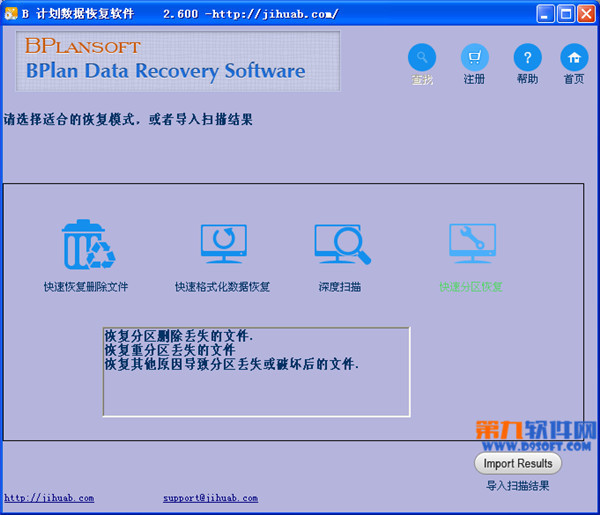Click the search (查找) magnifier icon
600x515 pixels.
(x=422, y=57)
